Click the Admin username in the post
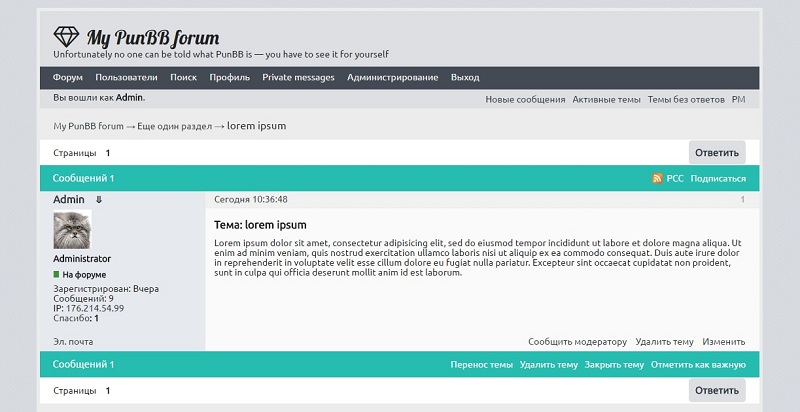 coord(69,199)
